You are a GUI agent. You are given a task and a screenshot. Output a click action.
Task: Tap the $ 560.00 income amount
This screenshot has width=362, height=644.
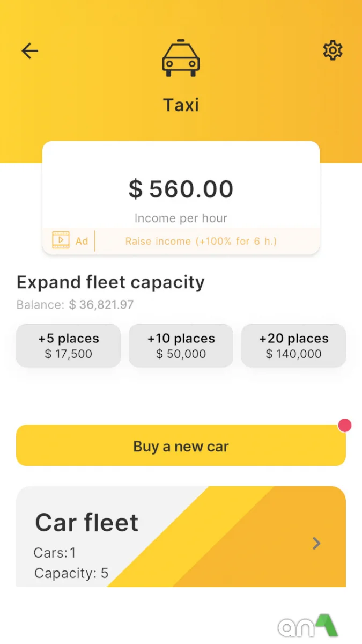coord(181,189)
